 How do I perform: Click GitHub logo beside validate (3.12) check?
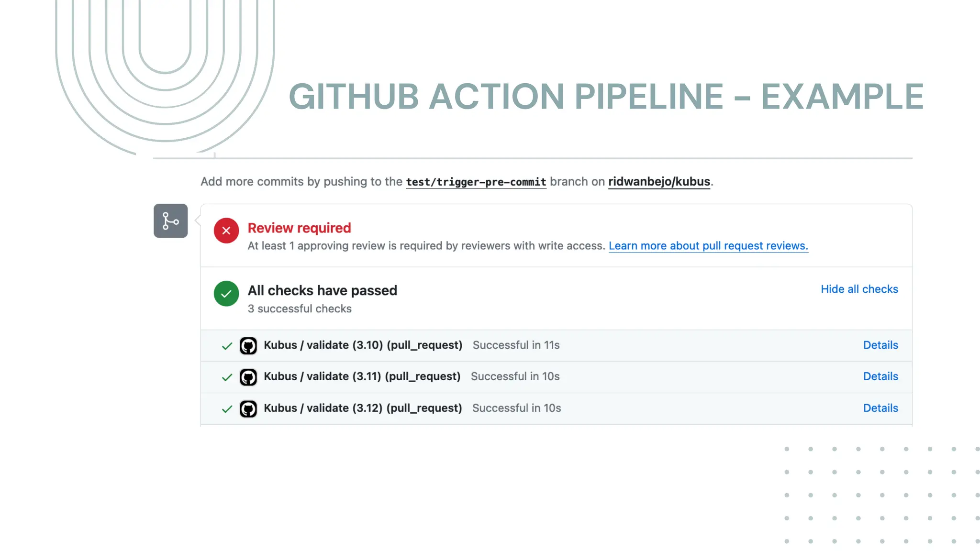click(x=248, y=408)
